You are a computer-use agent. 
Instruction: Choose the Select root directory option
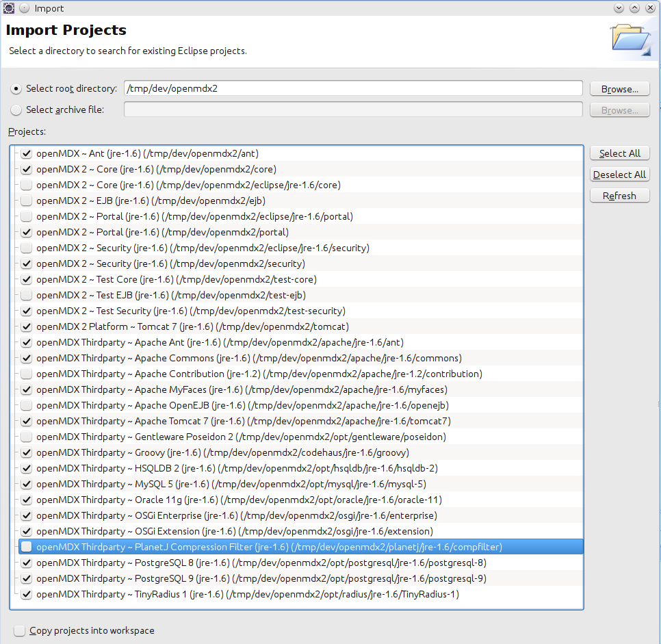pos(17,89)
